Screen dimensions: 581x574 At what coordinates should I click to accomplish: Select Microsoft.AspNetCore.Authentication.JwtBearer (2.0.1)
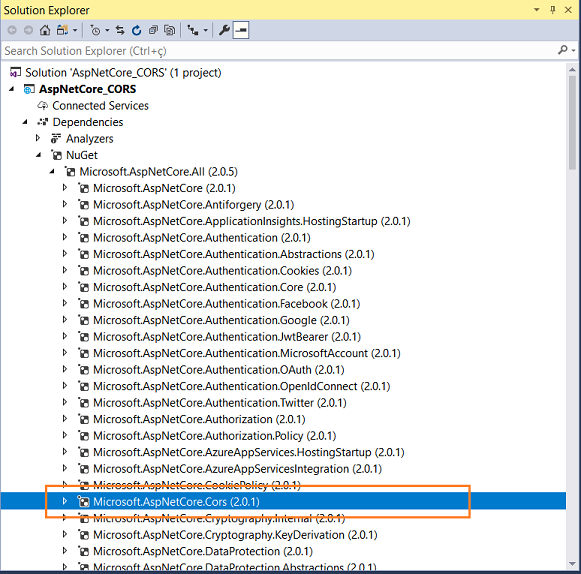[227, 337]
